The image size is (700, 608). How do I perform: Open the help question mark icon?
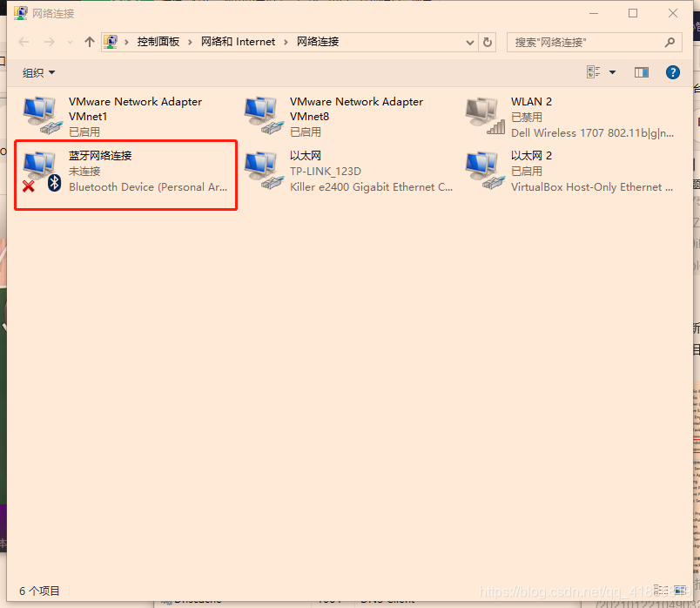(x=672, y=72)
